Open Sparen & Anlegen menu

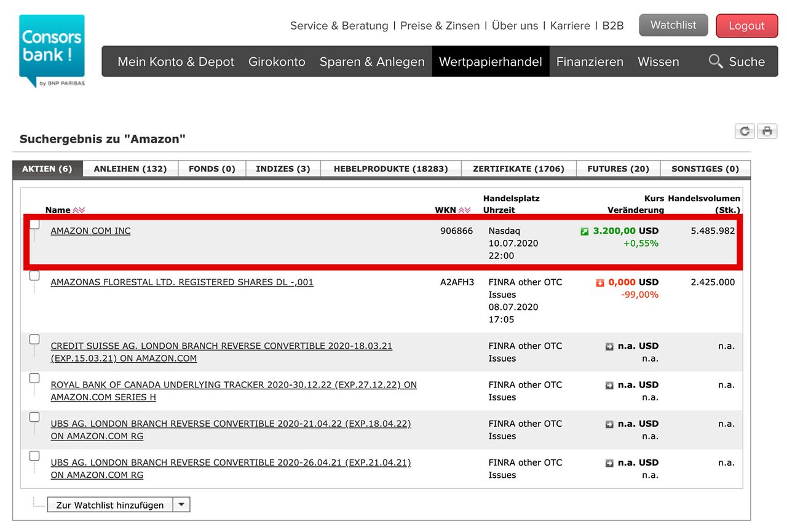pyautogui.click(x=372, y=62)
